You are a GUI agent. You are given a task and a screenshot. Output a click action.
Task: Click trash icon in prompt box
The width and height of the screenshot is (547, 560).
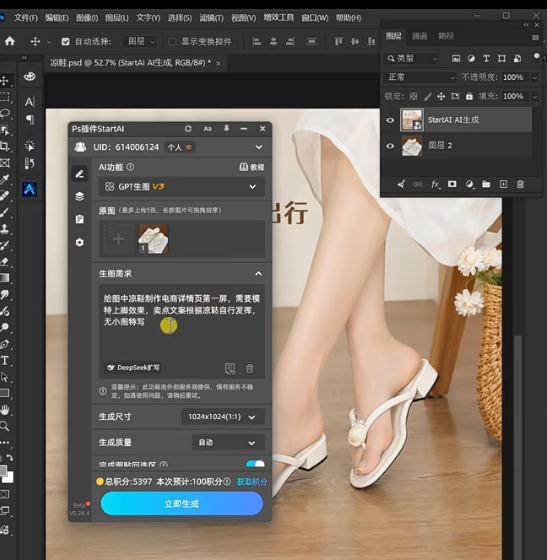click(x=250, y=368)
